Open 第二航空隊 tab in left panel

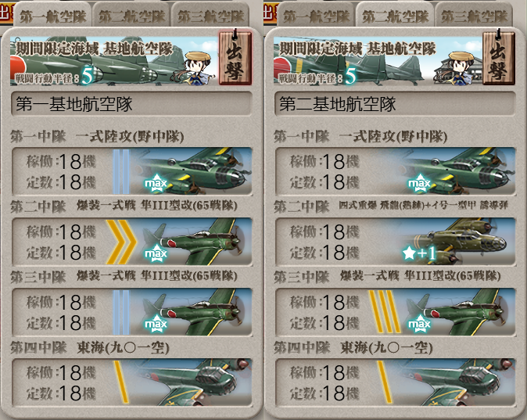click(x=131, y=16)
